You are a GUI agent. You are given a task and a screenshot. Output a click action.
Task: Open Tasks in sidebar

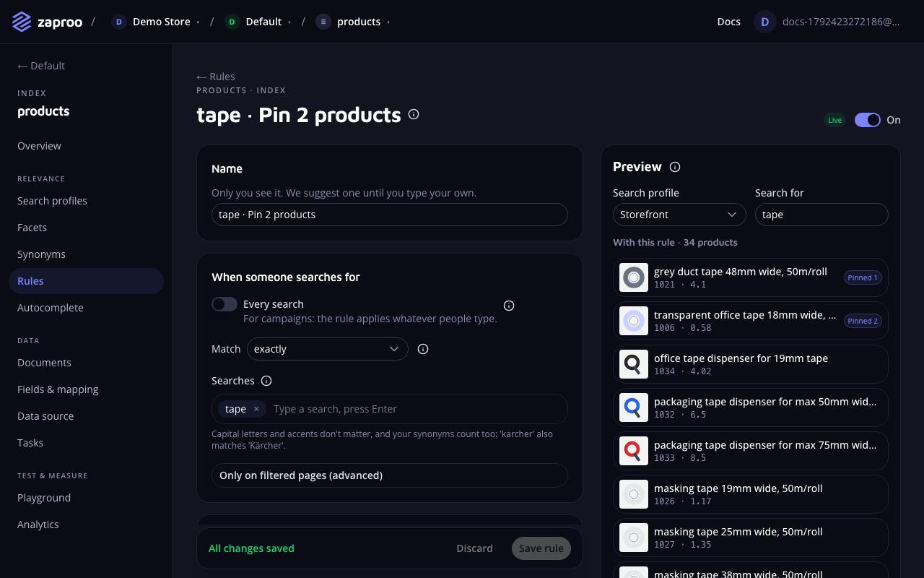87,443
